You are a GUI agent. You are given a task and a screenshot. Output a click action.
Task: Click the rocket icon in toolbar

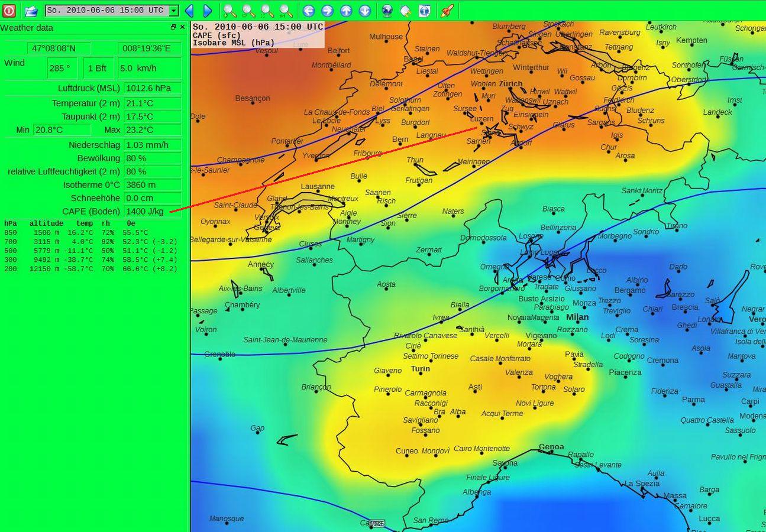447,11
